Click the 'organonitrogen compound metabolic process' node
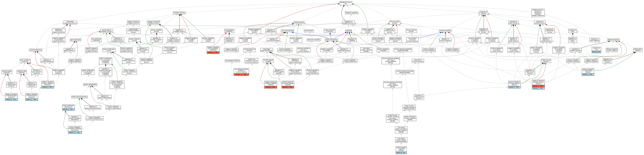The width and height of the screenshot is (644, 155). [133, 31]
